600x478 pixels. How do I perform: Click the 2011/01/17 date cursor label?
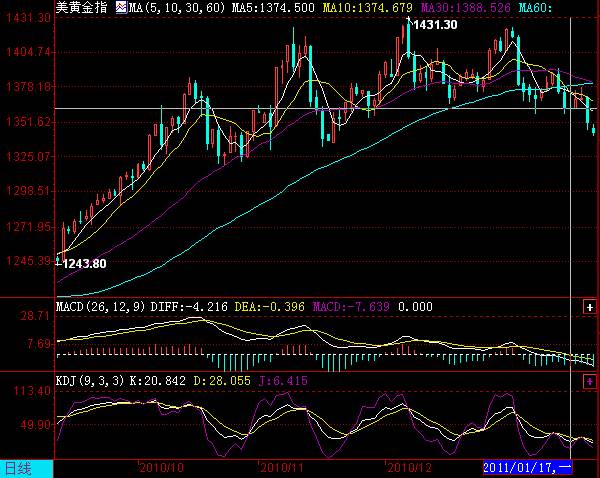click(x=528, y=467)
